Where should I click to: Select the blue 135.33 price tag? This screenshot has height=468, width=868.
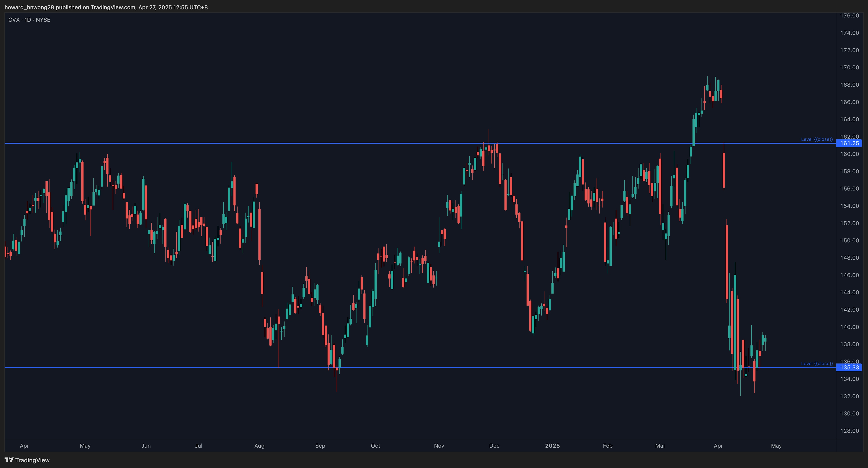click(849, 367)
